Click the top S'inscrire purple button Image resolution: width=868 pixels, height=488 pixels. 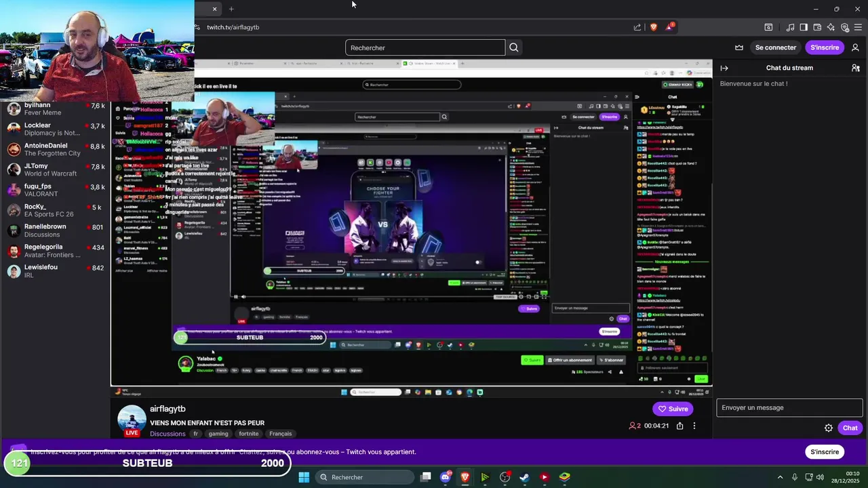click(x=825, y=47)
